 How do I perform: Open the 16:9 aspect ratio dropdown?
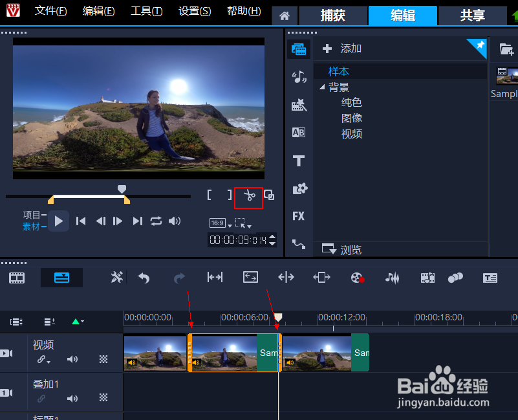pyautogui.click(x=221, y=223)
